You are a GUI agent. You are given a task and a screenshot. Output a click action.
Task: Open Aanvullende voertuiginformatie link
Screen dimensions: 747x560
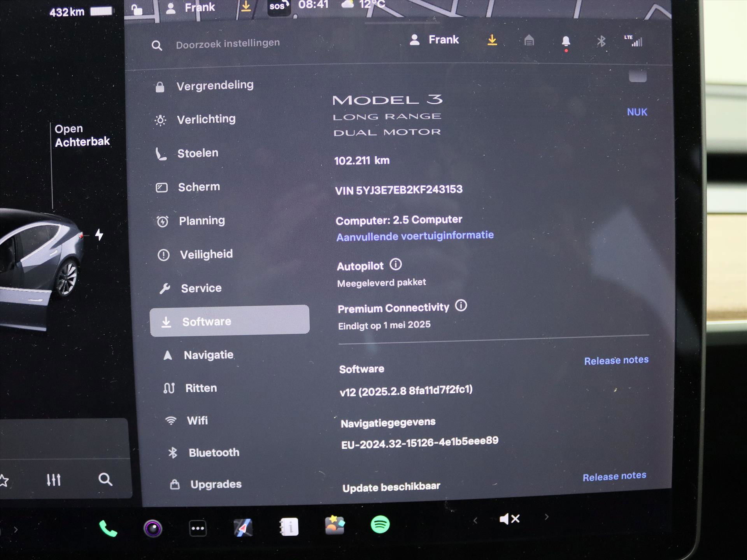click(x=415, y=236)
